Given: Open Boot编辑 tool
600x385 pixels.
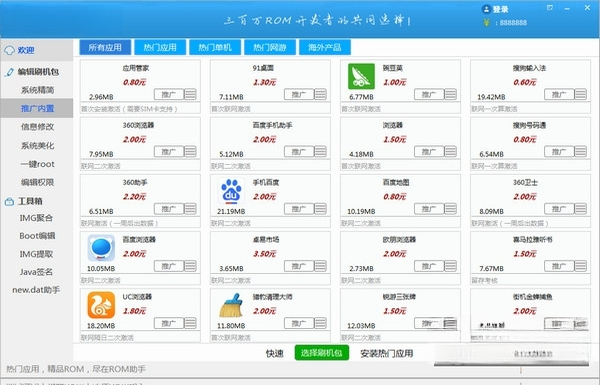Looking at the screenshot, I should point(37,236).
